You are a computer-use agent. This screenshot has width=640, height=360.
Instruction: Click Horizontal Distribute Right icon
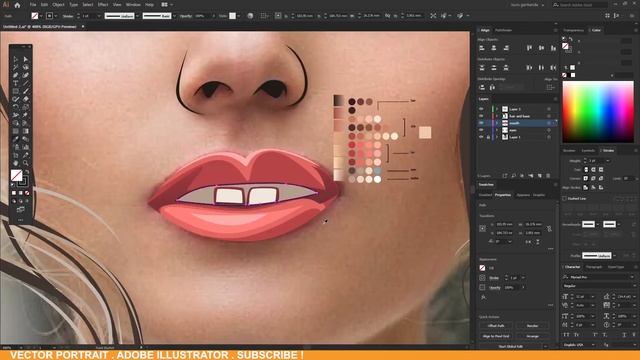(x=553, y=68)
